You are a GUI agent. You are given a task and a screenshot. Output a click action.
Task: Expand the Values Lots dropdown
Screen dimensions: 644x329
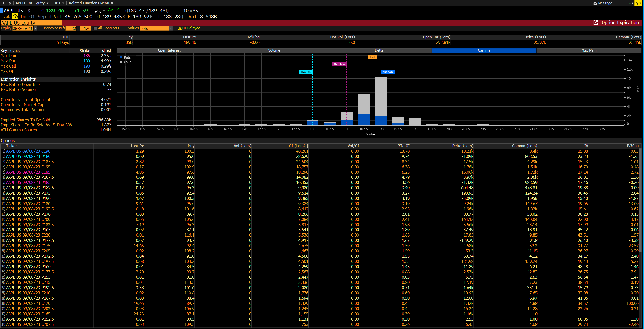(171, 28)
